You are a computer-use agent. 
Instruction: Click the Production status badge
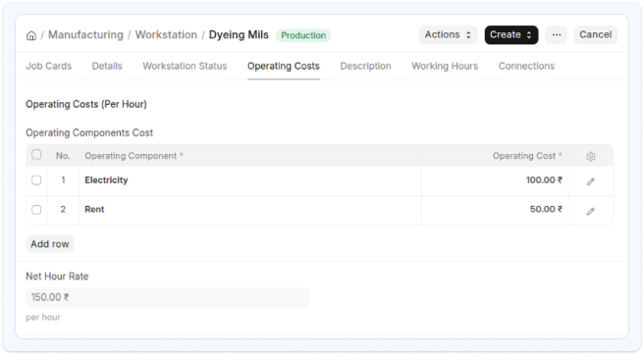tap(303, 35)
